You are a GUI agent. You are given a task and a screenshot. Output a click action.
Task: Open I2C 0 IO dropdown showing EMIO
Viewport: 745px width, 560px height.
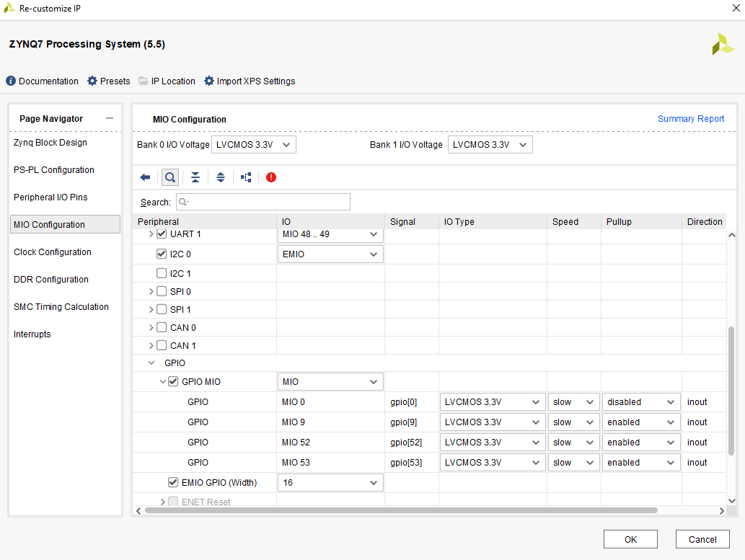point(330,254)
